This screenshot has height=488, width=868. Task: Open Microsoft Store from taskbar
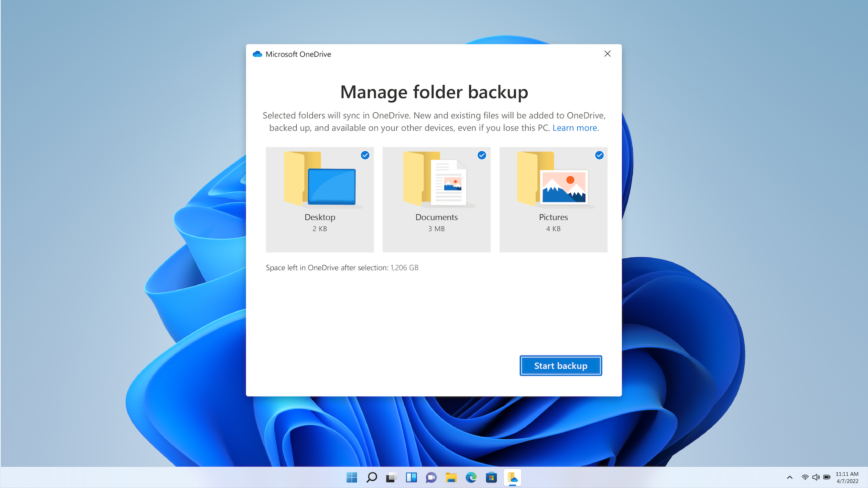point(491,477)
